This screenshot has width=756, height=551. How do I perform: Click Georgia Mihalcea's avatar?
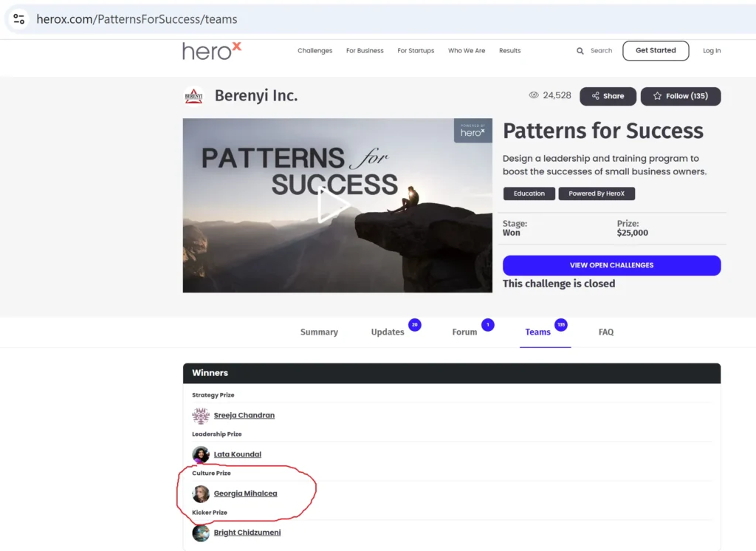201,493
